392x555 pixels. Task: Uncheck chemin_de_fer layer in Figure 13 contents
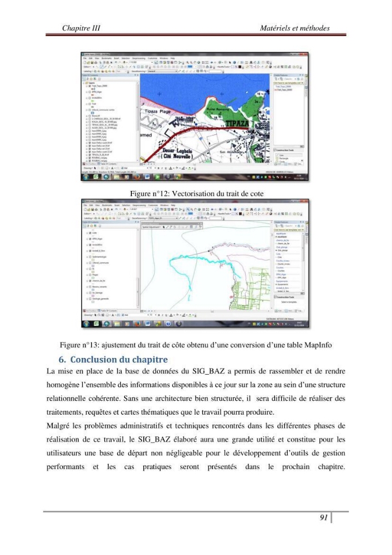coord(90,281)
